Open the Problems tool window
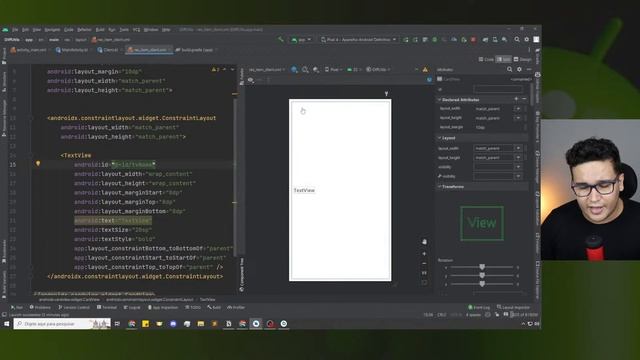 click(40, 307)
